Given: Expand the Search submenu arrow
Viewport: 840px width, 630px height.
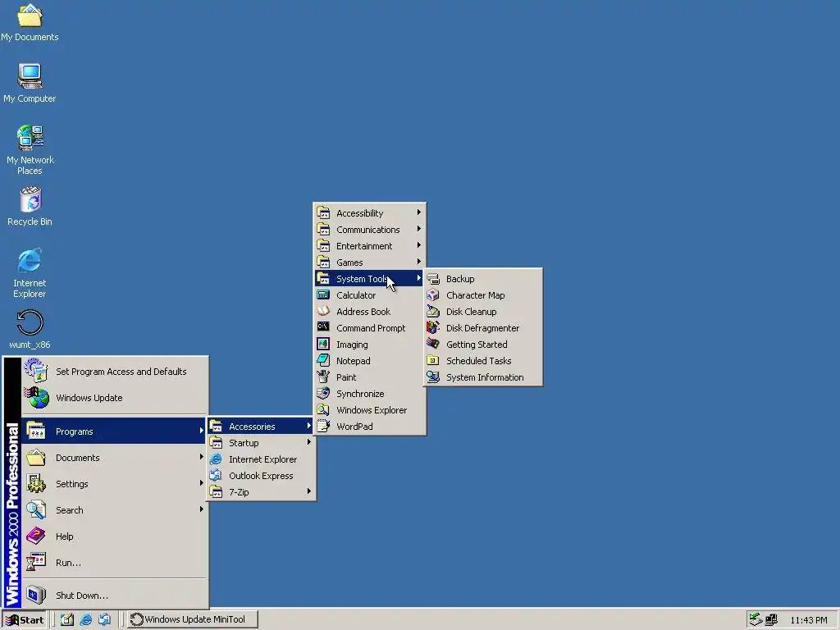Looking at the screenshot, I should [202, 509].
